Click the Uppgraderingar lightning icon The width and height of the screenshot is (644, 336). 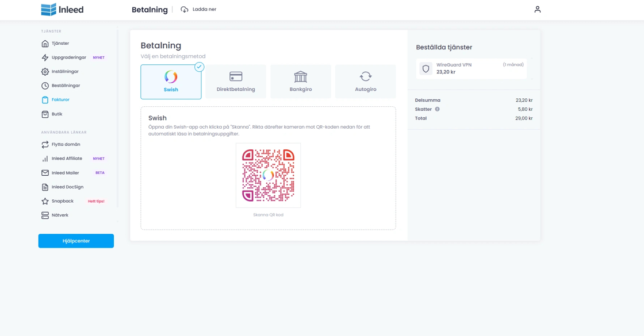pyautogui.click(x=45, y=57)
